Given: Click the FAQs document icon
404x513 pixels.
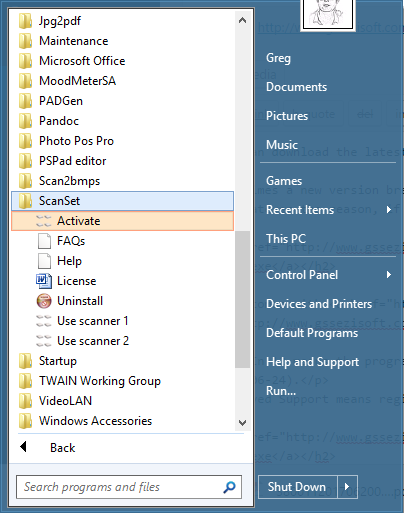Looking at the screenshot, I should tap(44, 241).
